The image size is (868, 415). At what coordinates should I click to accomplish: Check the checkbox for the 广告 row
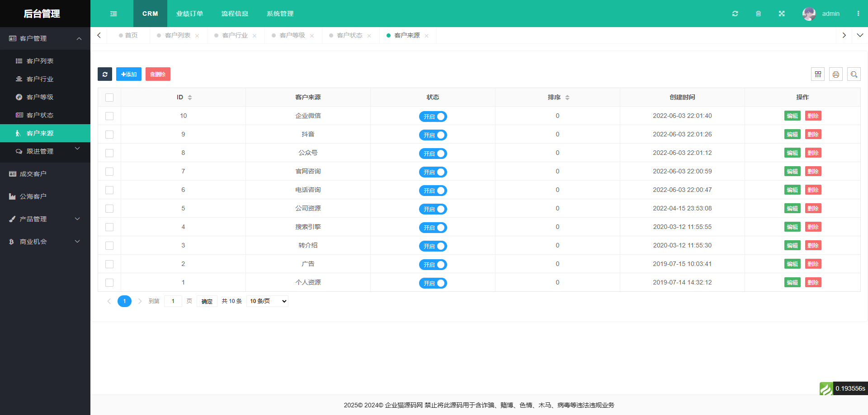109,264
